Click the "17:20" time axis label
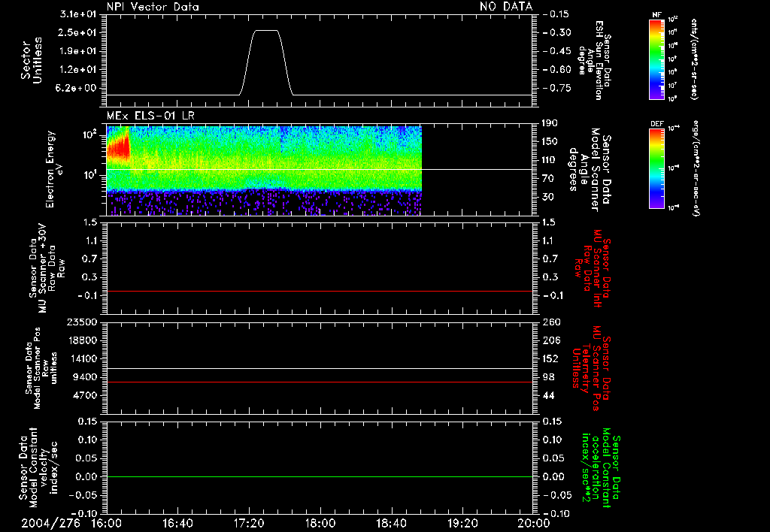Viewport: 770px width, 532px height. tap(249, 524)
